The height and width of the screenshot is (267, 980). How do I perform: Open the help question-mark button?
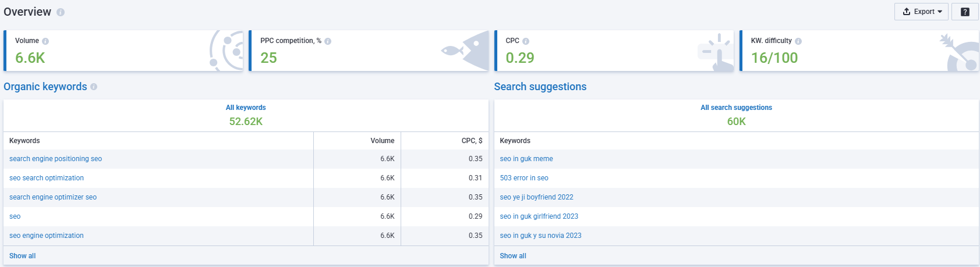click(x=965, y=12)
